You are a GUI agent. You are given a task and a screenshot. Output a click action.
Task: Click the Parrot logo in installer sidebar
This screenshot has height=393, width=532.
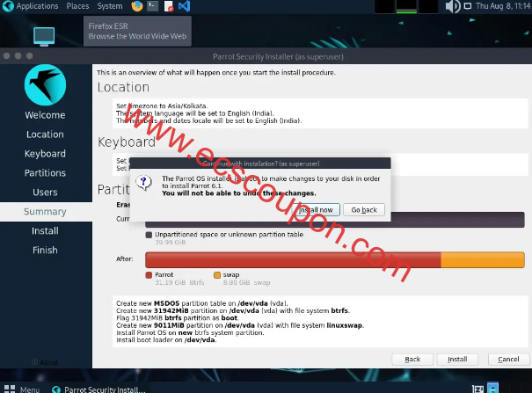click(x=45, y=84)
